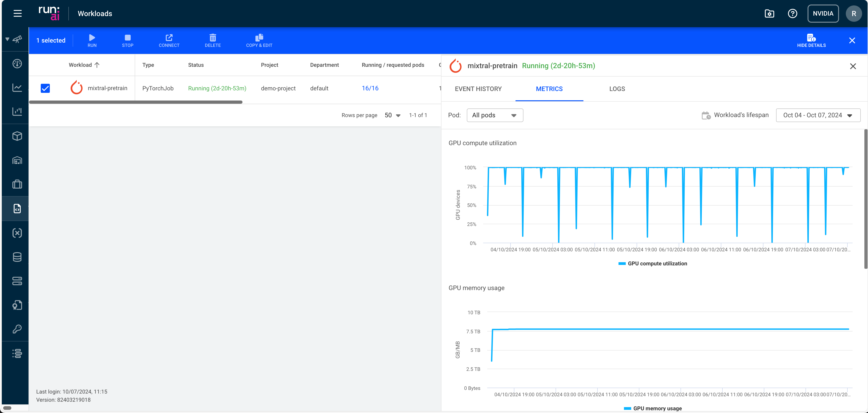Click the STOP toolbar action
This screenshot has width=868, height=413.
point(128,41)
